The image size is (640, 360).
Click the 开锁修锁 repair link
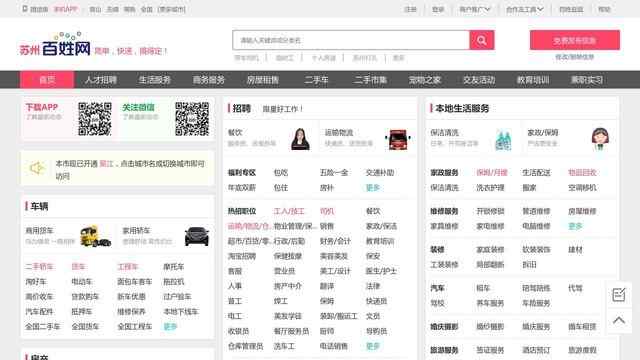[490, 211]
